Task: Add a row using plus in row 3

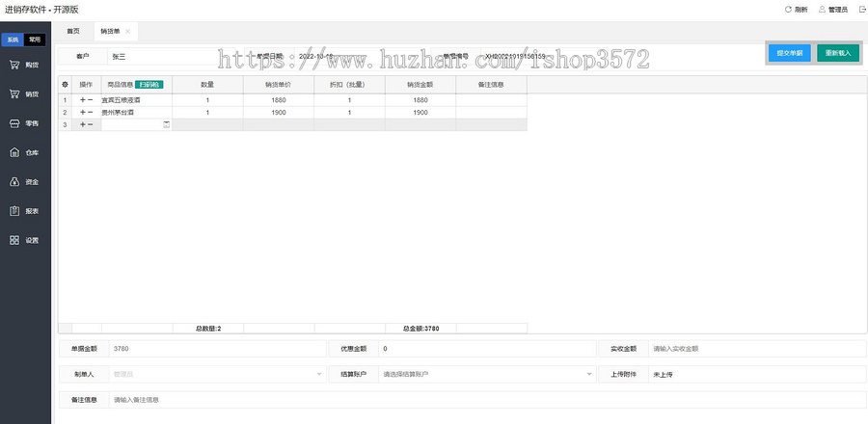Action: coord(83,125)
